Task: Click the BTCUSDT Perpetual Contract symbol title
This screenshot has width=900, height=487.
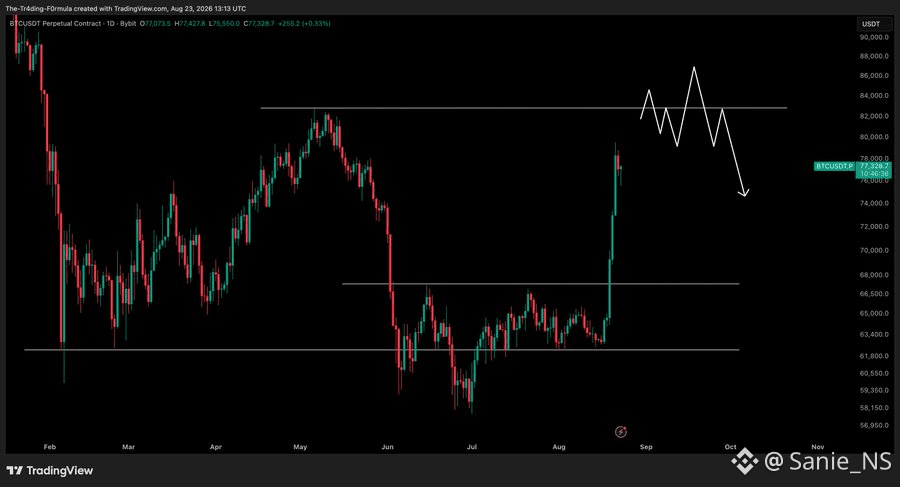Action: [56, 24]
